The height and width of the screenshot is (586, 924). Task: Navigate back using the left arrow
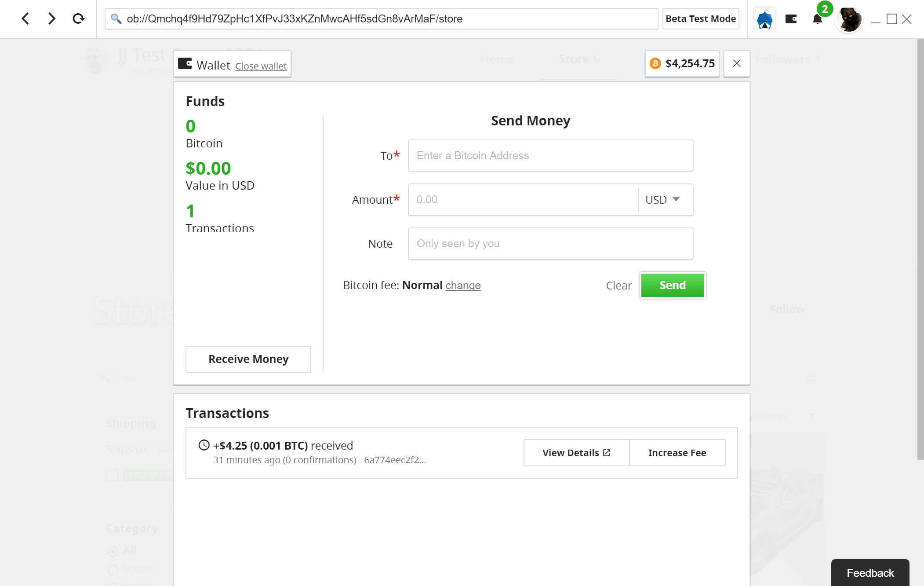[x=25, y=18]
